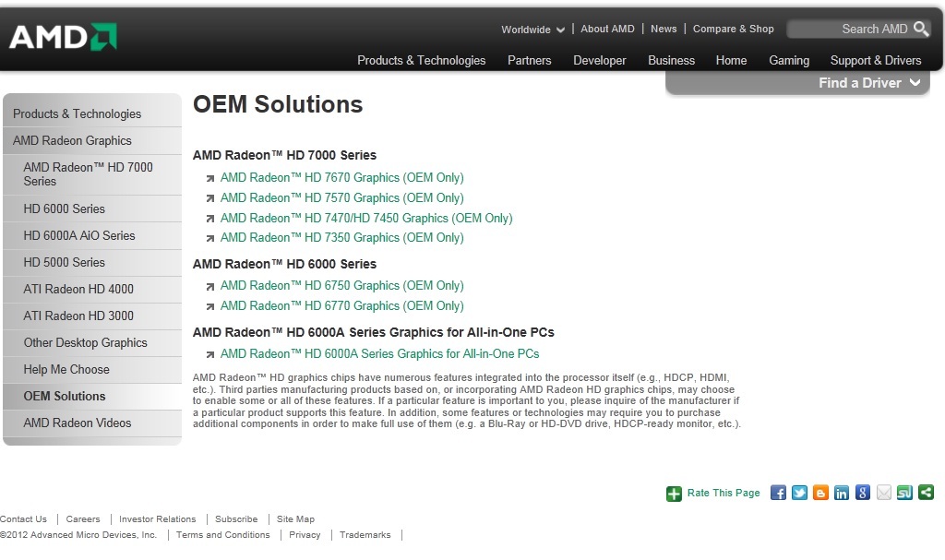Screen dimensions: 945x560
Task: Open HD 6750 Graphics (OEM Only) link
Action: [341, 286]
